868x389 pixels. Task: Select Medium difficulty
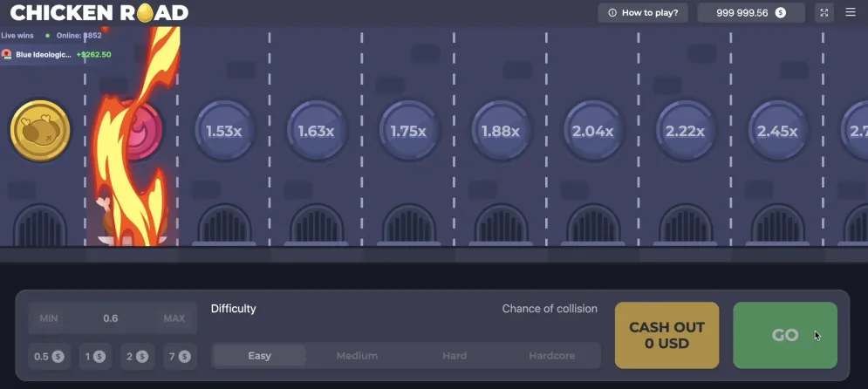[357, 356]
